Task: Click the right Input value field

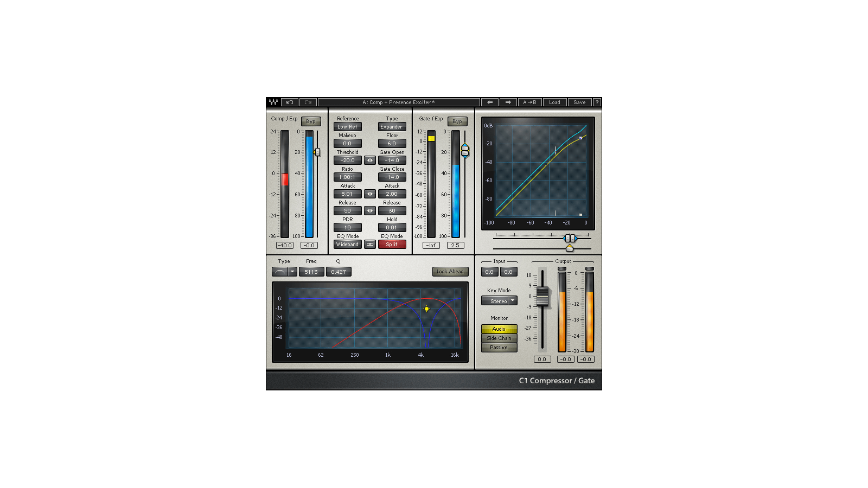Action: 508,272
